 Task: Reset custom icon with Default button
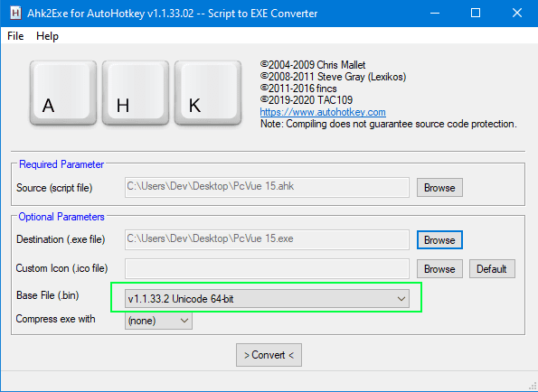[x=492, y=268]
